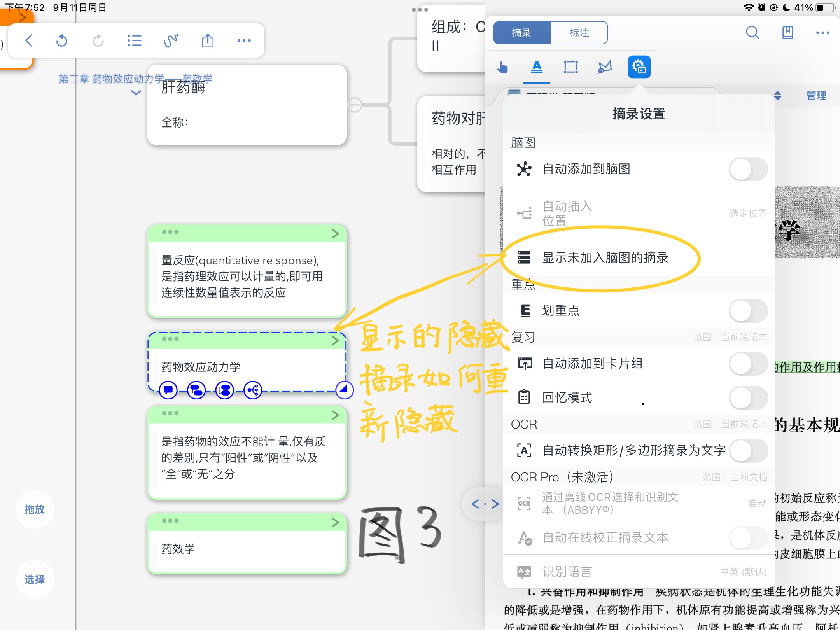The width and height of the screenshot is (840, 630).
Task: Switch to the 摘录 tab
Action: pyautogui.click(x=521, y=33)
